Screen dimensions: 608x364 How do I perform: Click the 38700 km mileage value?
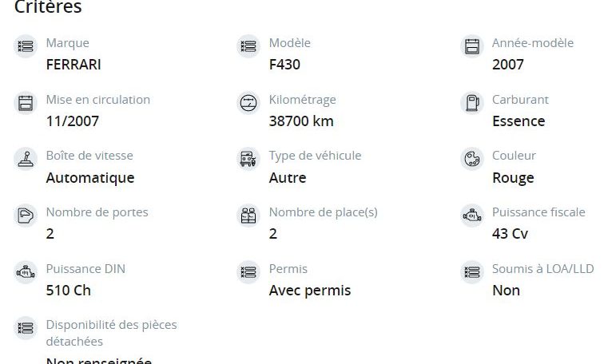tap(301, 121)
